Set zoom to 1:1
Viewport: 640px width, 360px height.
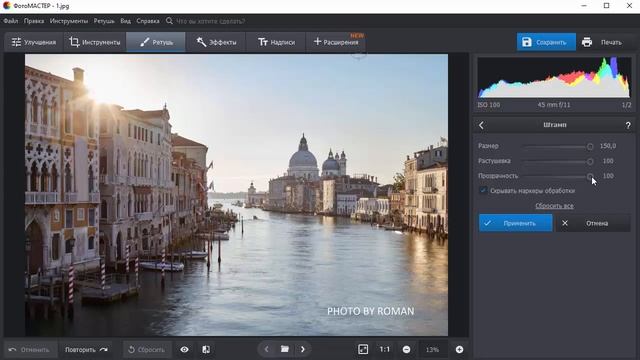tap(384, 349)
